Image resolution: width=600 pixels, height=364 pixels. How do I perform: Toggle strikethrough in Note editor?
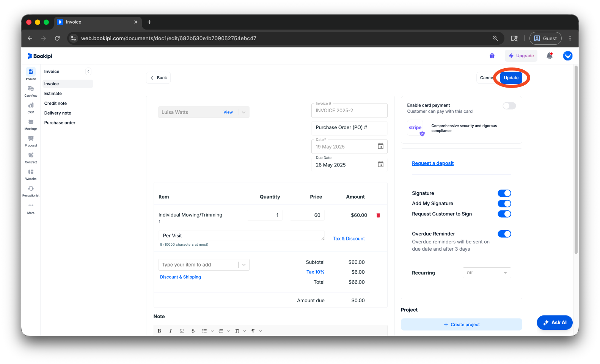pyautogui.click(x=193, y=331)
